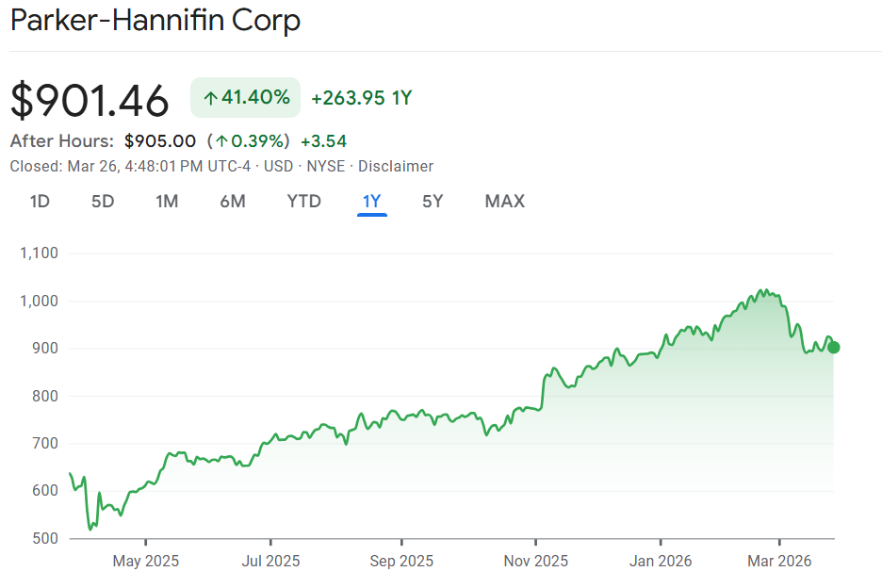Click the $905.00 after-hours price

pyautogui.click(x=160, y=141)
